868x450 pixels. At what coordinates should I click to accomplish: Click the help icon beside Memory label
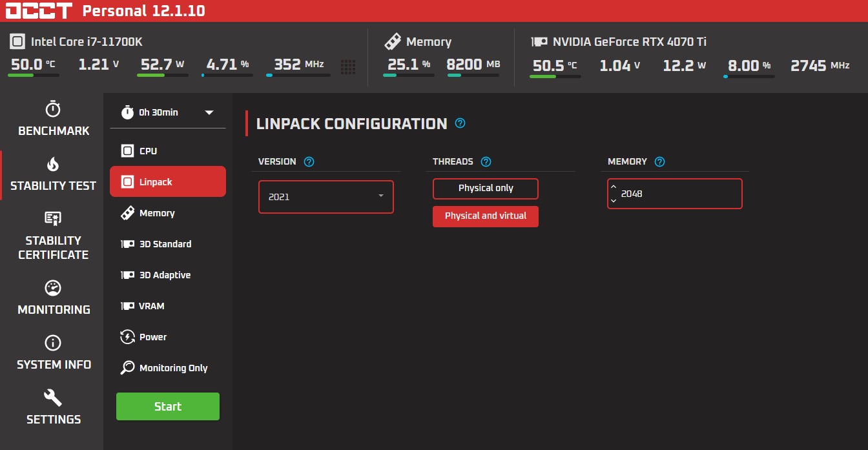[659, 162]
